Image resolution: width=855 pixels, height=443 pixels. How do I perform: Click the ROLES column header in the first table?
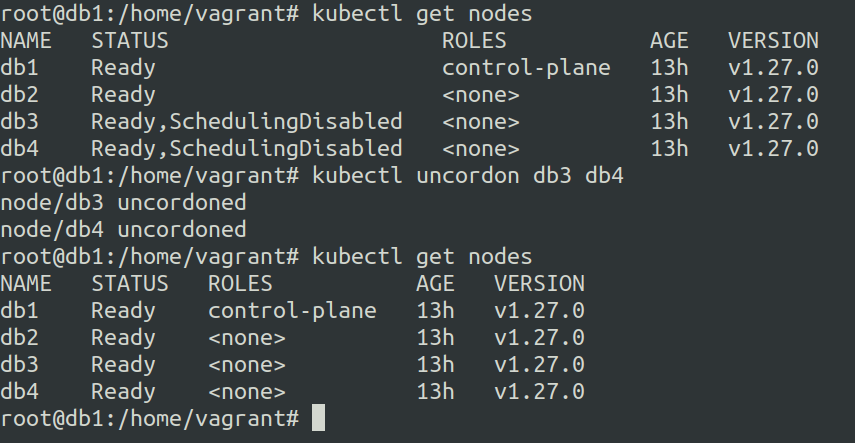coord(474,41)
